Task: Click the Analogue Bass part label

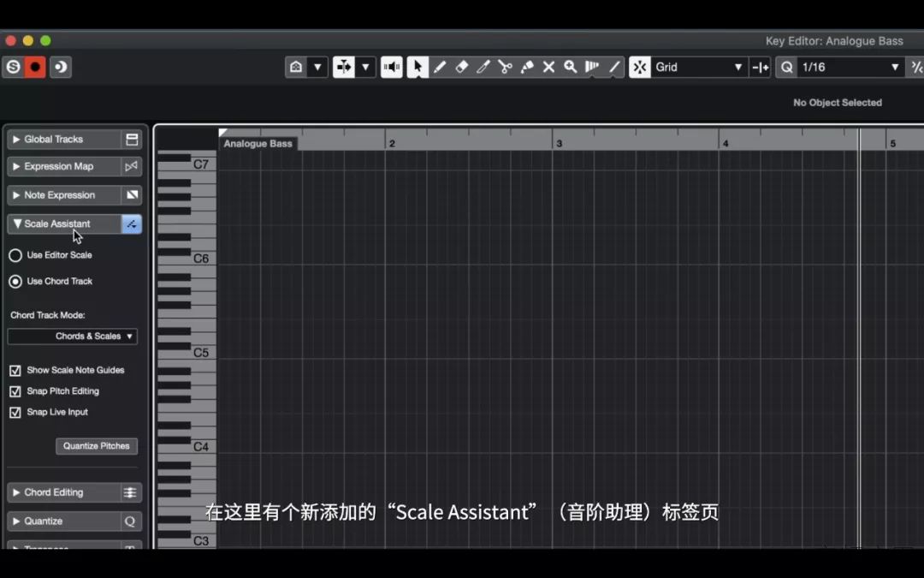Action: point(258,143)
